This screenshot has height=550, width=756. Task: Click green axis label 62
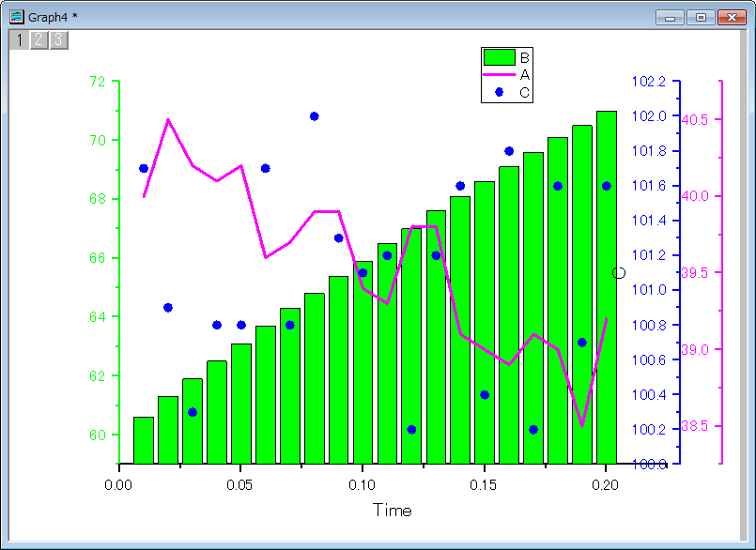[98, 375]
